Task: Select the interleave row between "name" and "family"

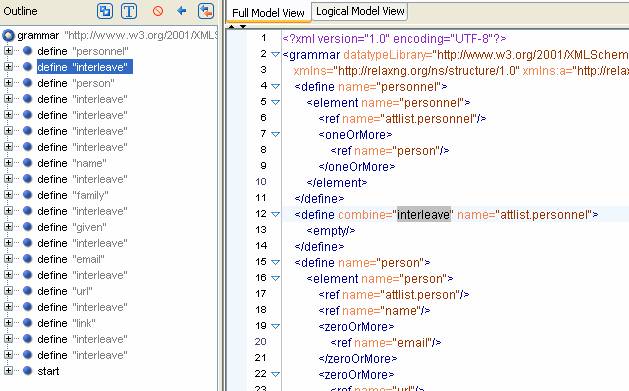Action: coord(82,179)
